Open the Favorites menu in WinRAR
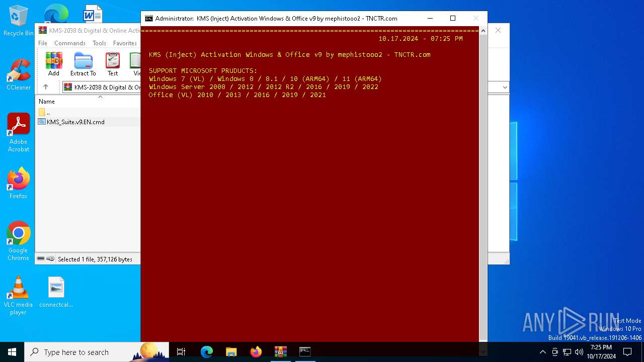 pyautogui.click(x=125, y=43)
